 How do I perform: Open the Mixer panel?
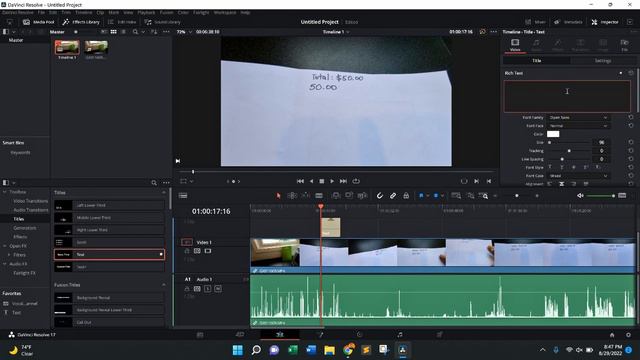pyautogui.click(x=536, y=22)
